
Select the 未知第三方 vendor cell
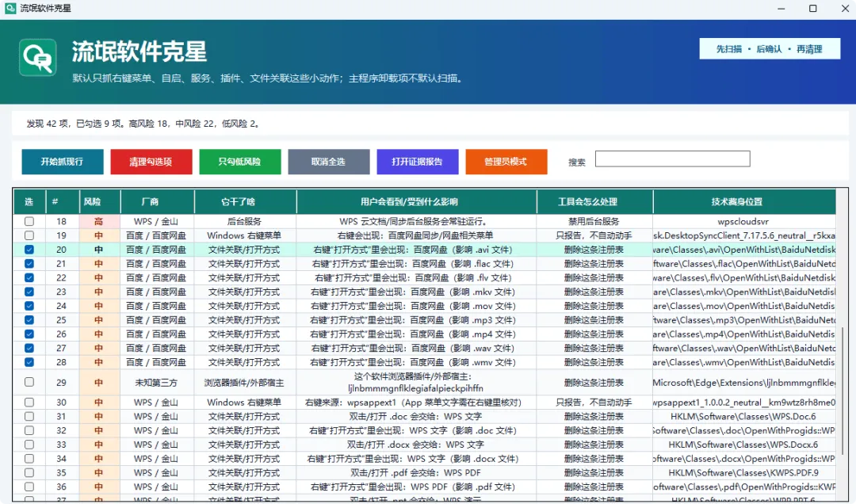[156, 383]
